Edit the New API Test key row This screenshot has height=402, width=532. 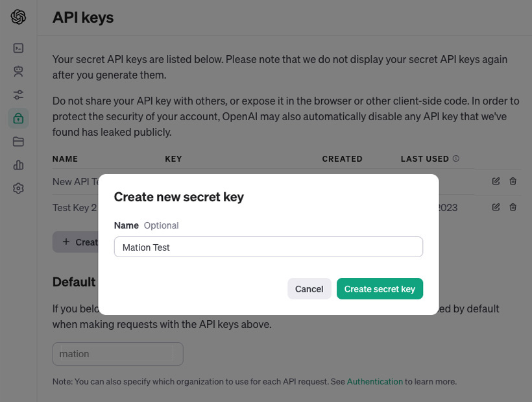point(496,181)
